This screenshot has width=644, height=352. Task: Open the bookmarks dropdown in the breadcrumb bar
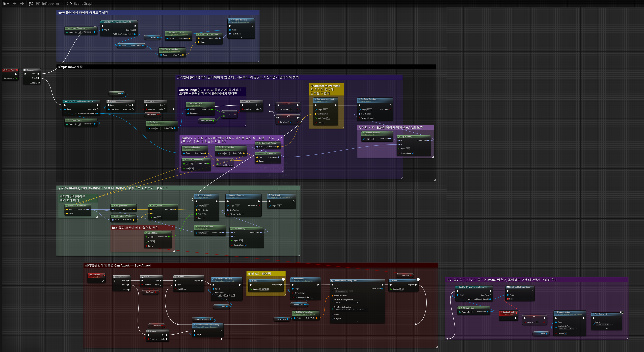6,4
